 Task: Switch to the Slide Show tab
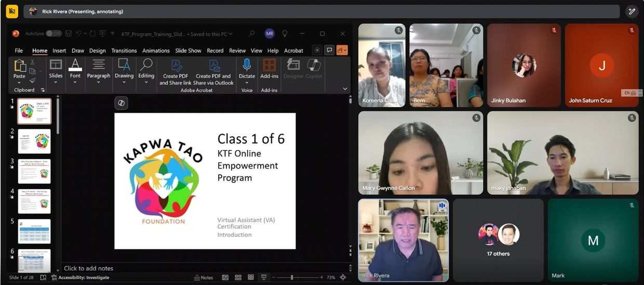point(188,50)
